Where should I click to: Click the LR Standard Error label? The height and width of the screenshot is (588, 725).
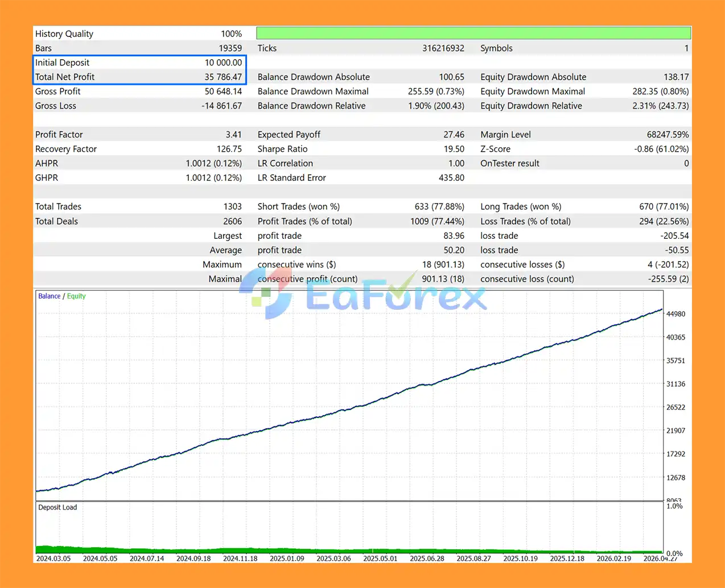292,177
